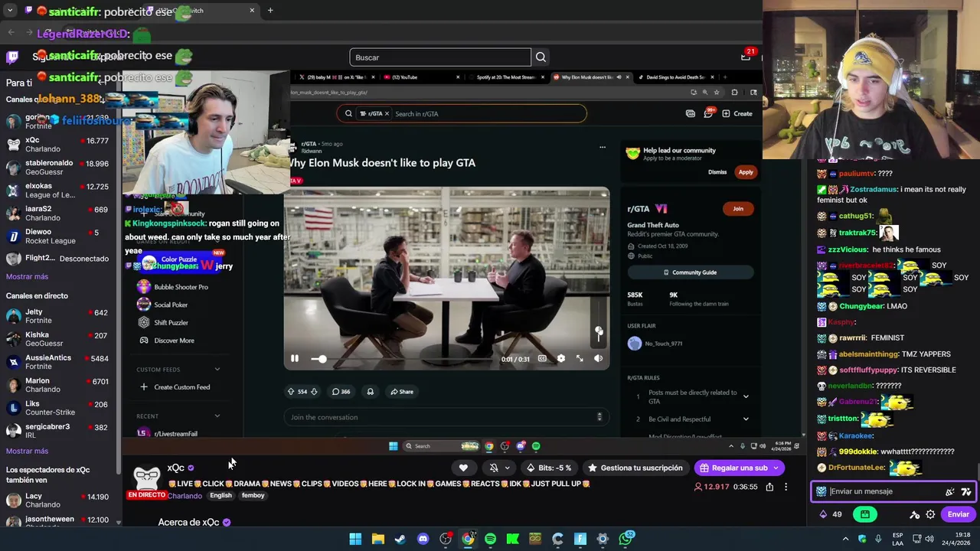Collapse the Recent section in Reddit sidebar
Screen dimensions: 980x551
point(217,416)
